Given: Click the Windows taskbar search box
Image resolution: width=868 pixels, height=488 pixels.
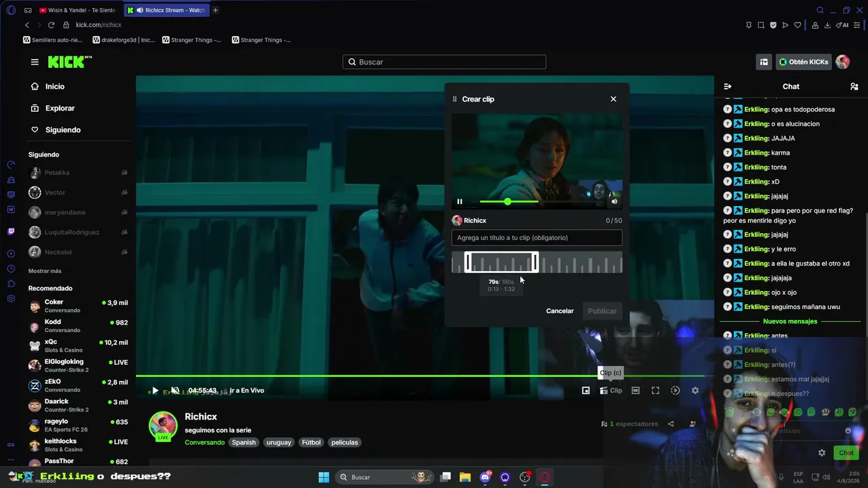Looking at the screenshot, I should 384,477.
